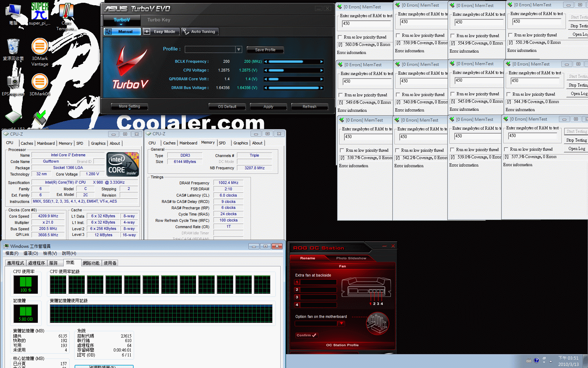Launch the EPSnap.exe camera icon
This screenshot has height=368, width=588.
click(x=13, y=85)
